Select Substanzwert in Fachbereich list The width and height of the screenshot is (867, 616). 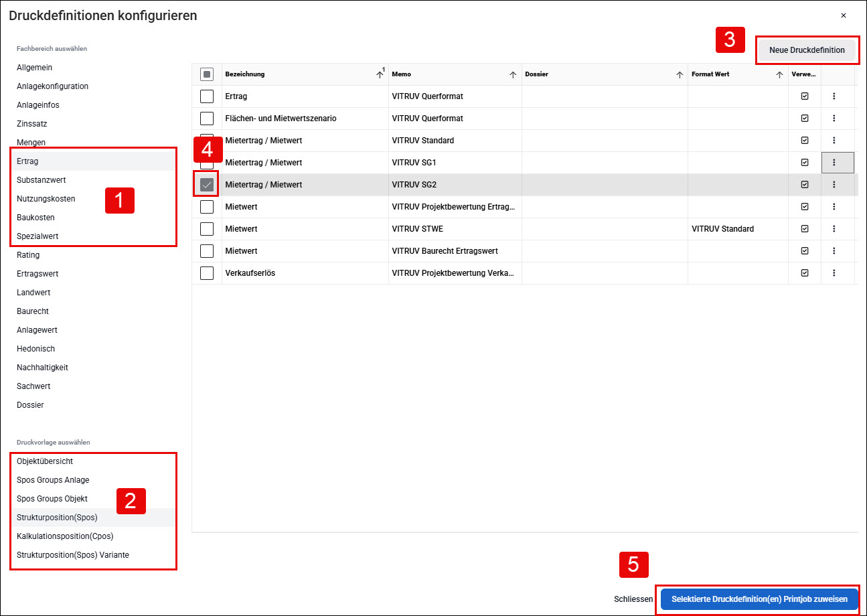point(42,180)
